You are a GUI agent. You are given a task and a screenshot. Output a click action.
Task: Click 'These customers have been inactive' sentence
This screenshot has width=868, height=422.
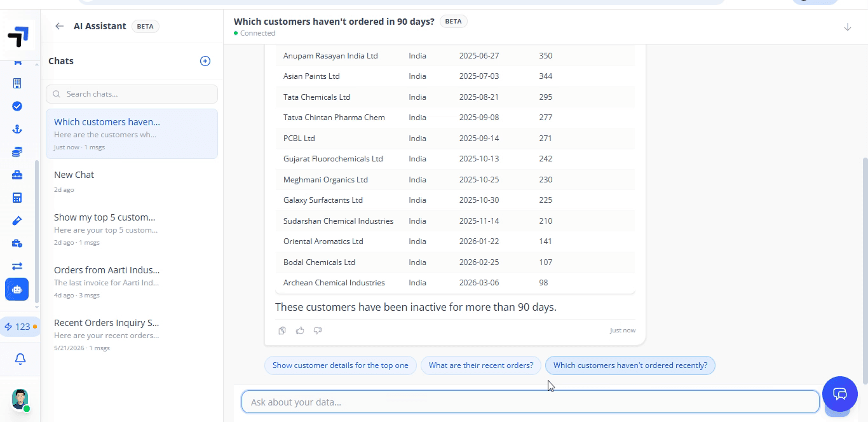click(x=416, y=307)
